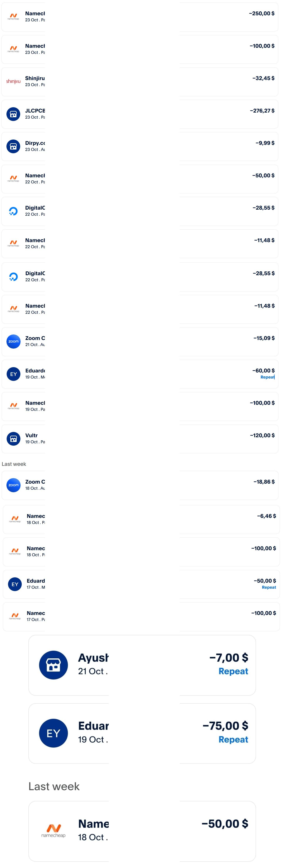Open the Dirpy.com −9,99 $ transaction amount
Viewport: 282px width, 868px height.
(265, 143)
